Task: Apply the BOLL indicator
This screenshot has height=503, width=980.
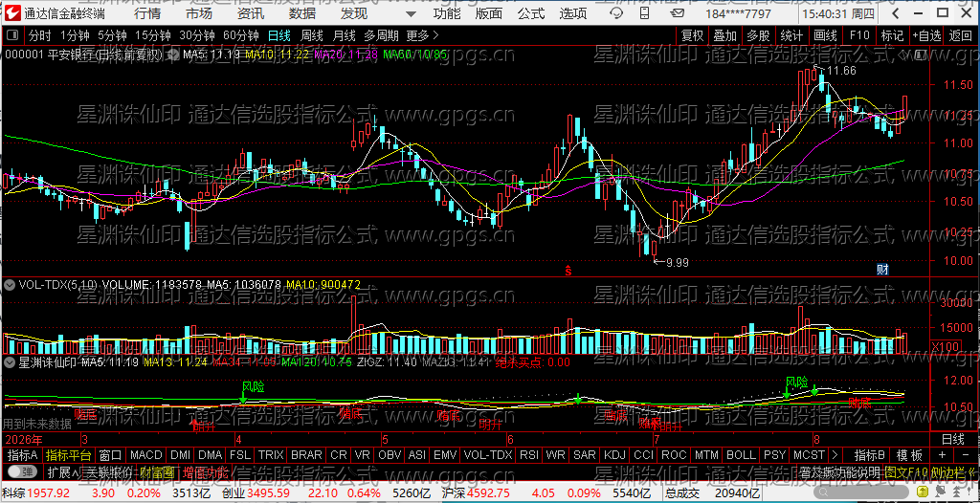Action: (742, 455)
